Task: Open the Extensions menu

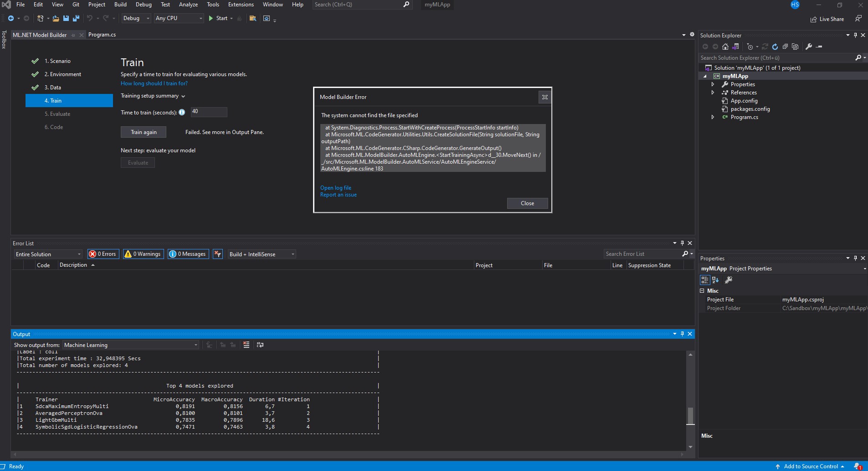Action: [241, 5]
